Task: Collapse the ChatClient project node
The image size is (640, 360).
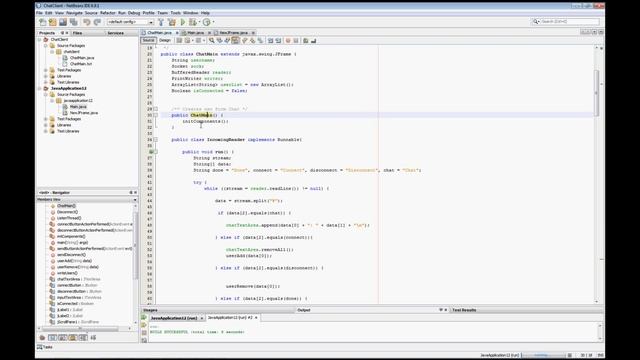Action: coord(40,40)
